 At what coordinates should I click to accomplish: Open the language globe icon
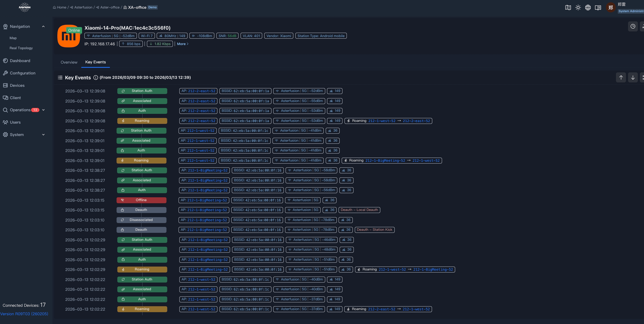[x=588, y=7]
